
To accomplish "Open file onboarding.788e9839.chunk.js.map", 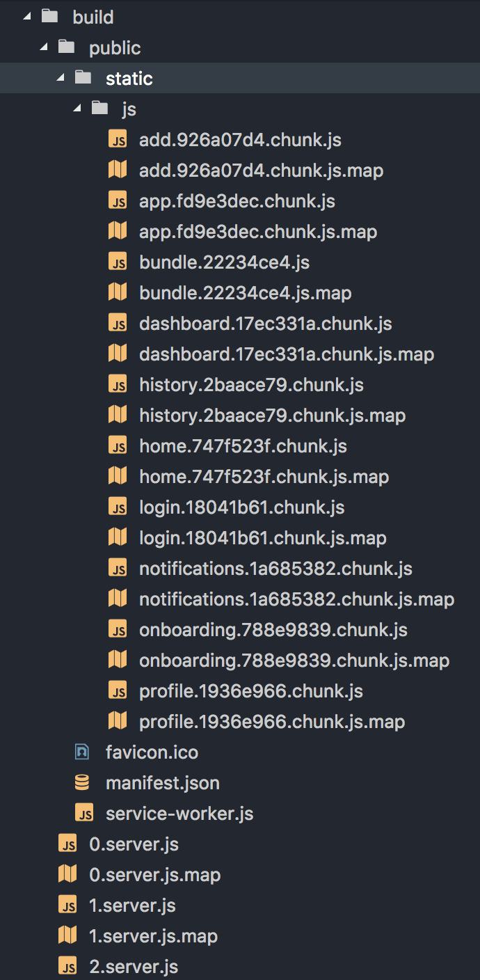I will [294, 661].
